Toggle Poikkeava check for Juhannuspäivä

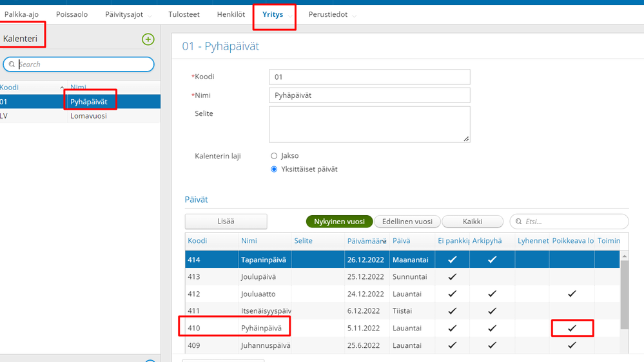click(572, 345)
